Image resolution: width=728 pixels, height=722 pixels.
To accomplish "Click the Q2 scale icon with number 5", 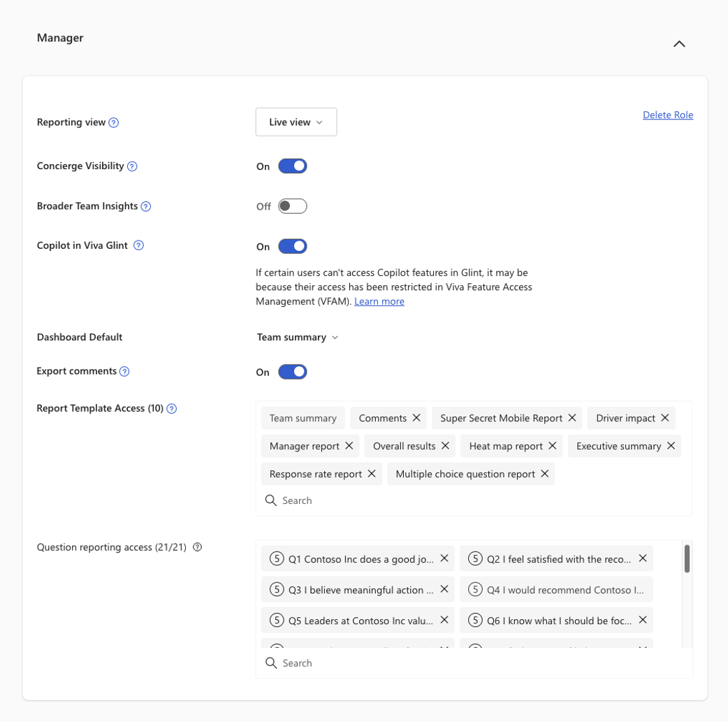I will pos(475,558).
